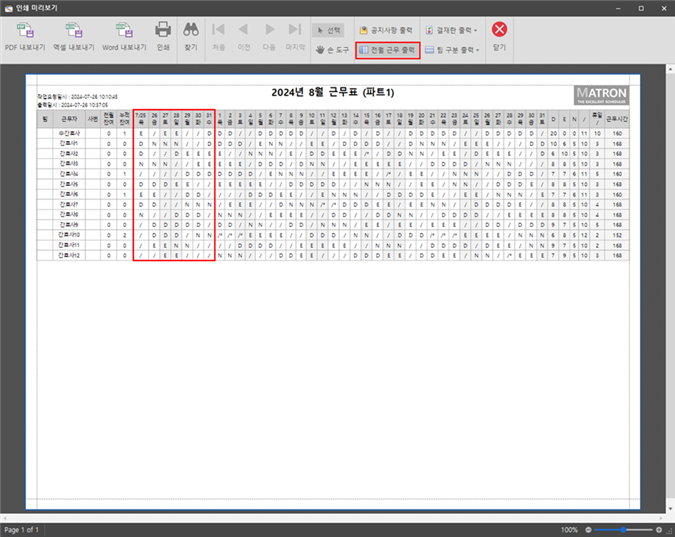The image size is (675, 537).
Task: Go to the previous page (이전)
Action: click(x=243, y=34)
